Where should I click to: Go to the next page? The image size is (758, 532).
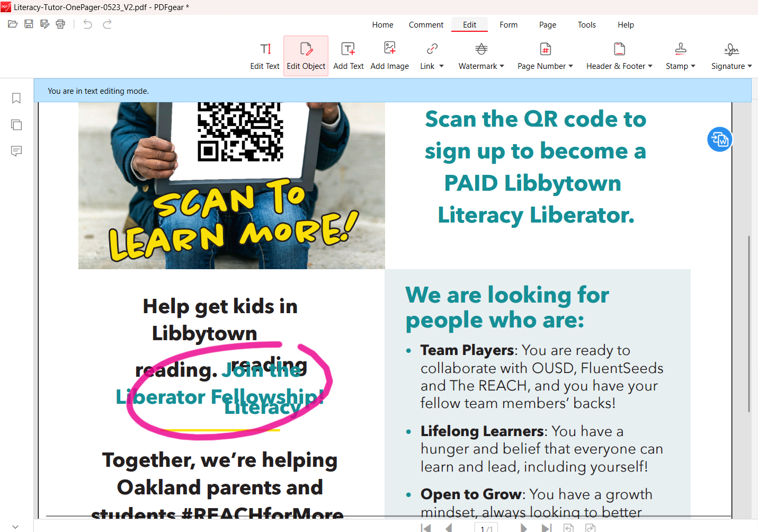(523, 528)
